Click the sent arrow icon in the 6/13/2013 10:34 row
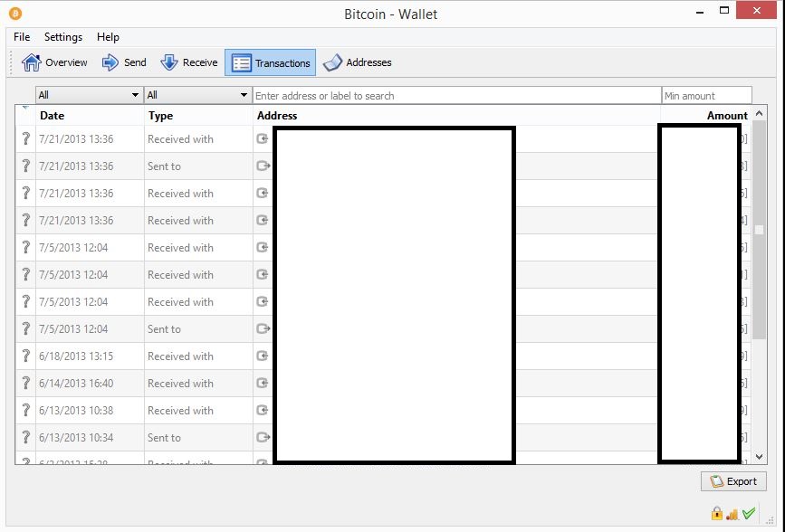This screenshot has height=532, width=785. coord(263,437)
